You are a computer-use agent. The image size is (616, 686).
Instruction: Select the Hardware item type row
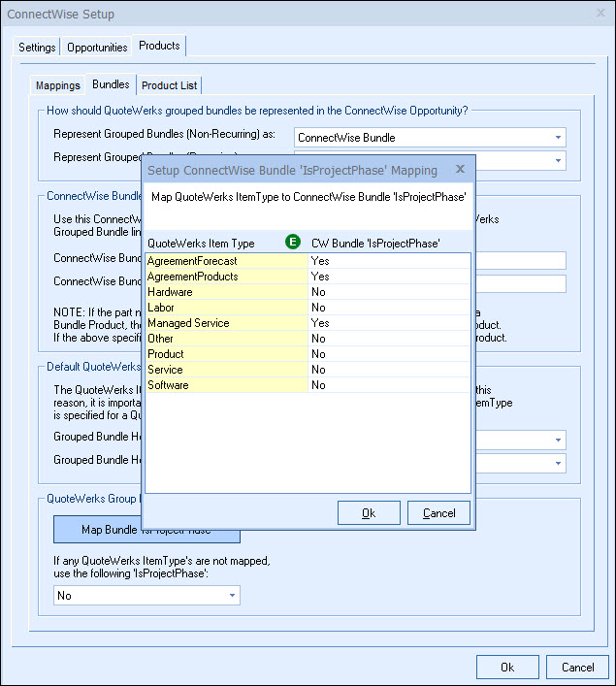pos(227,292)
